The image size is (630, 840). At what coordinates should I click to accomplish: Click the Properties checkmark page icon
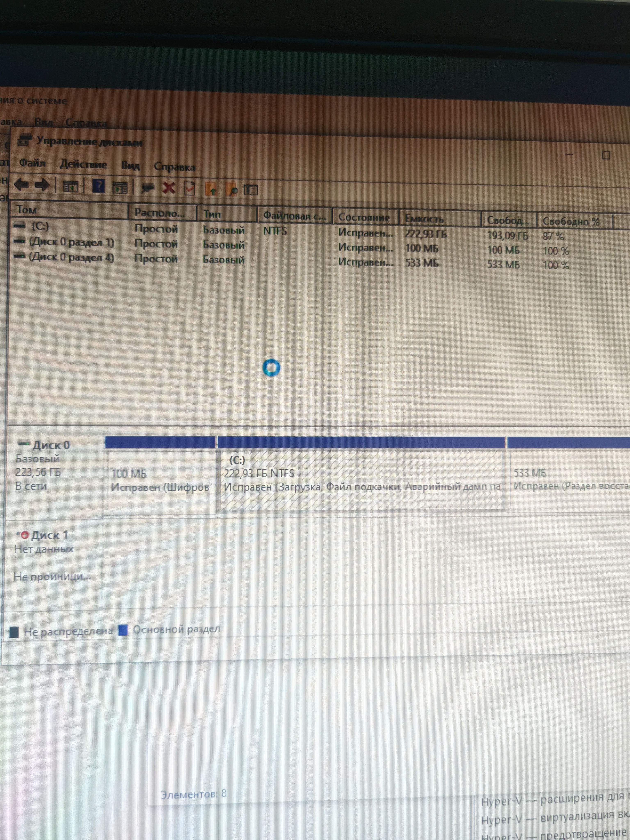[x=189, y=188]
